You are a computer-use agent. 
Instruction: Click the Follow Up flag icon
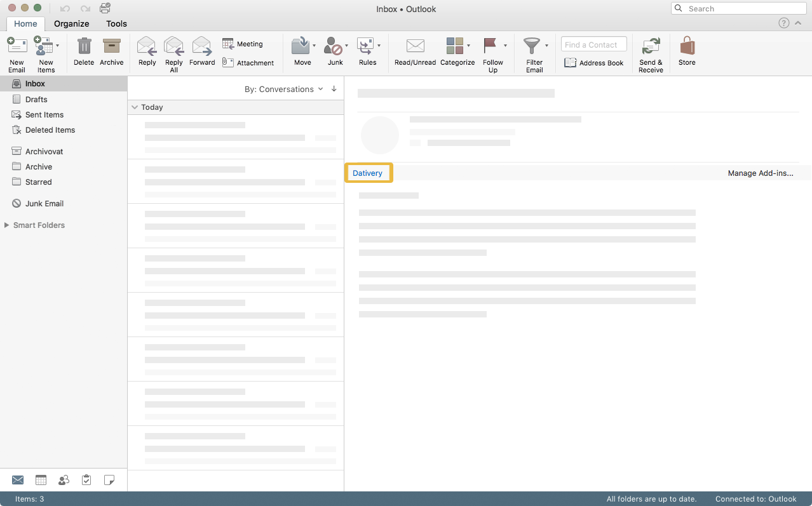(491, 46)
